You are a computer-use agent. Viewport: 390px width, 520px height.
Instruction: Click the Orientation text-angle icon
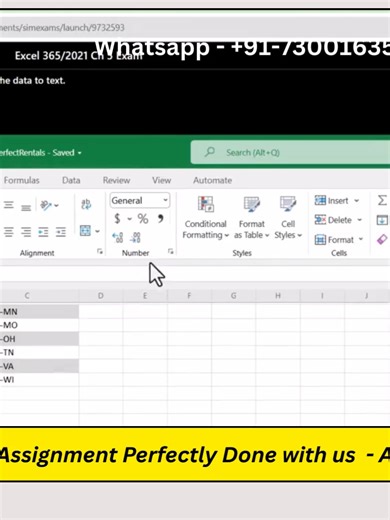[46, 205]
